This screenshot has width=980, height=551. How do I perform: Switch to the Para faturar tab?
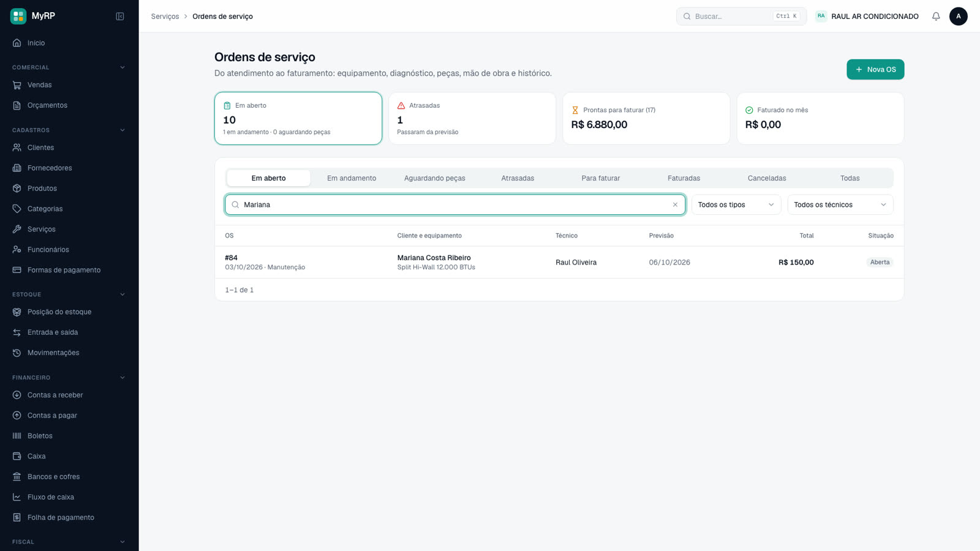point(601,178)
